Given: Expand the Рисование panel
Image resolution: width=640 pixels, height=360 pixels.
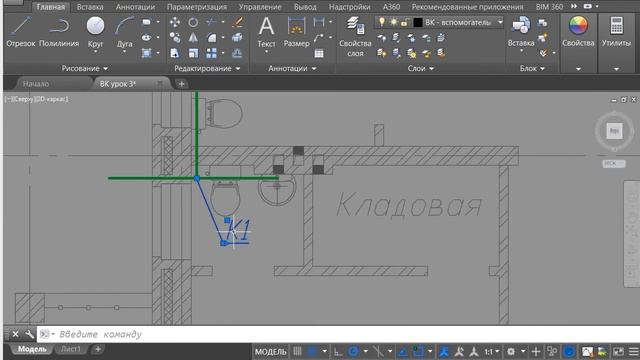Looking at the screenshot, I should 84,69.
